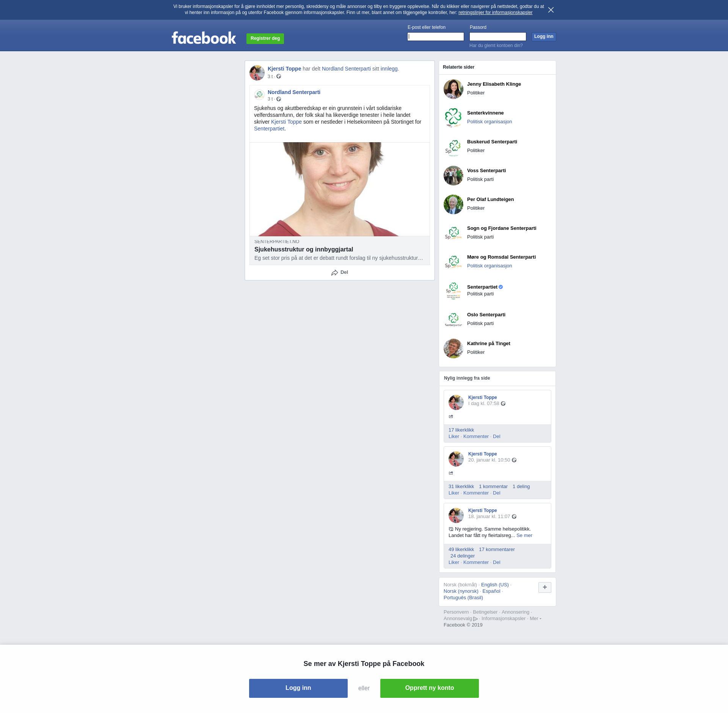Click the Sogn og Fjordane Senterparti logo

point(453,233)
